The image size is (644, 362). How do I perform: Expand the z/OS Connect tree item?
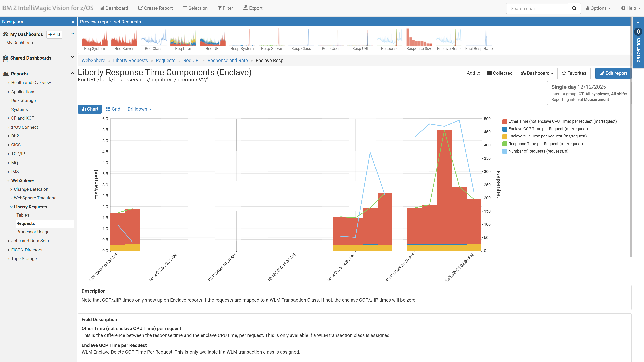point(24,127)
